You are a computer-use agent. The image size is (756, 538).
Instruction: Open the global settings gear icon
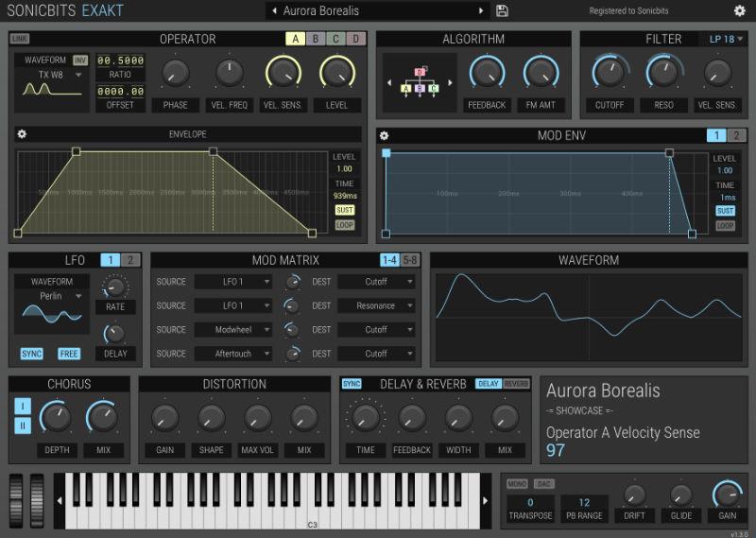click(739, 11)
